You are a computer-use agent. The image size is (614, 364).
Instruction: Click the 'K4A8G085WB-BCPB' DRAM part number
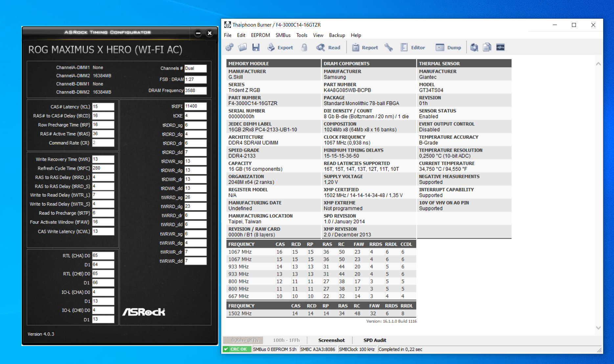pyautogui.click(x=347, y=90)
